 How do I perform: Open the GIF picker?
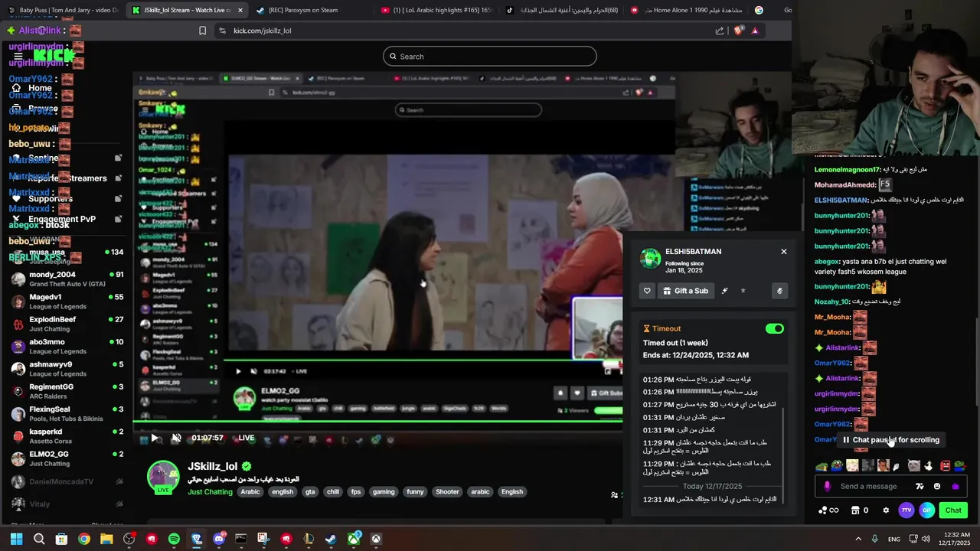pyautogui.click(x=926, y=510)
